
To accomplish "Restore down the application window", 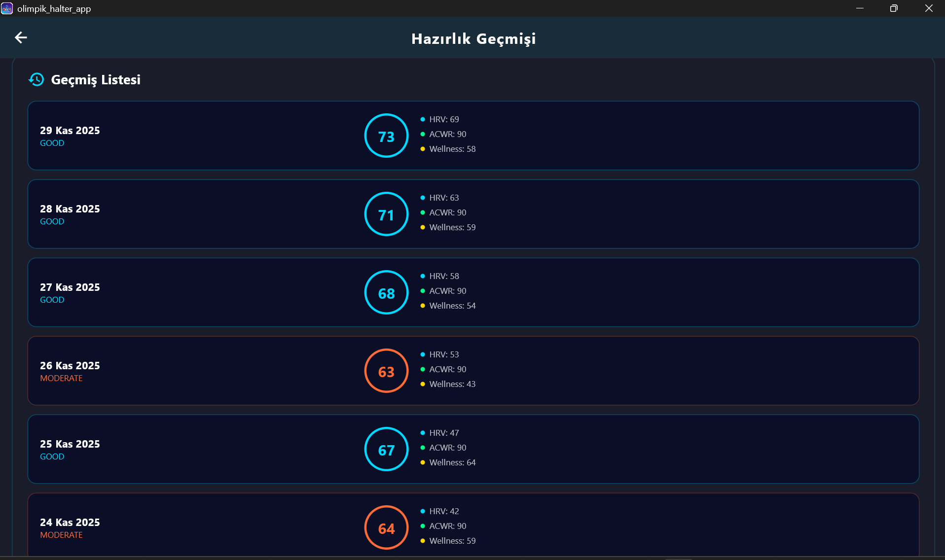I will (894, 8).
